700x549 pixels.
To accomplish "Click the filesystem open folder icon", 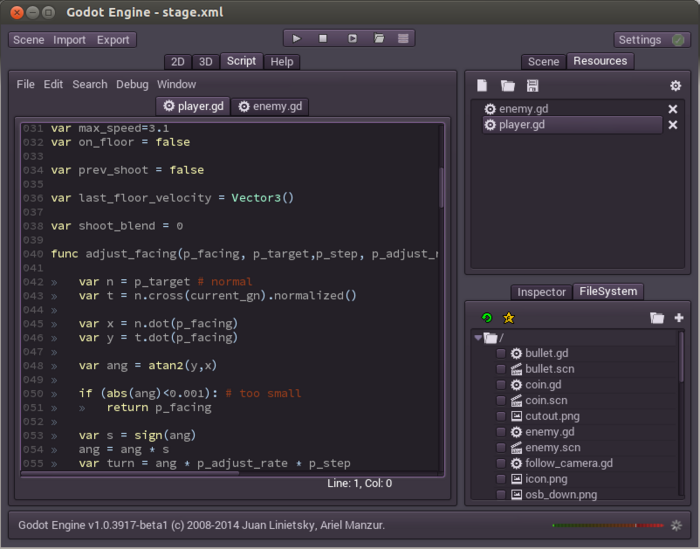I will click(657, 317).
